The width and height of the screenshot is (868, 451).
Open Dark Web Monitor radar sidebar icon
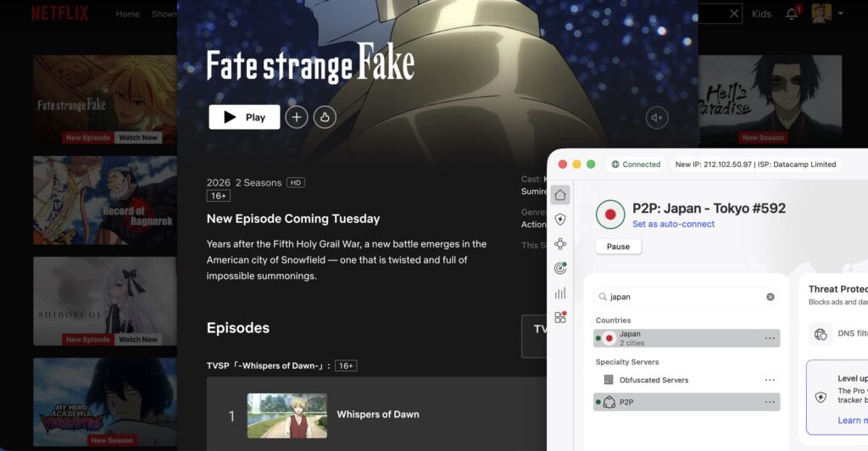pyautogui.click(x=560, y=269)
